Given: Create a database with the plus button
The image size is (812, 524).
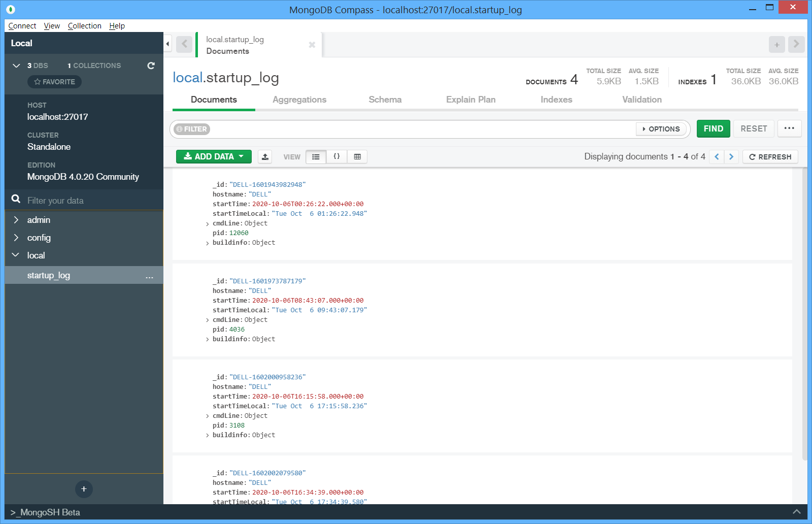Looking at the screenshot, I should point(84,489).
